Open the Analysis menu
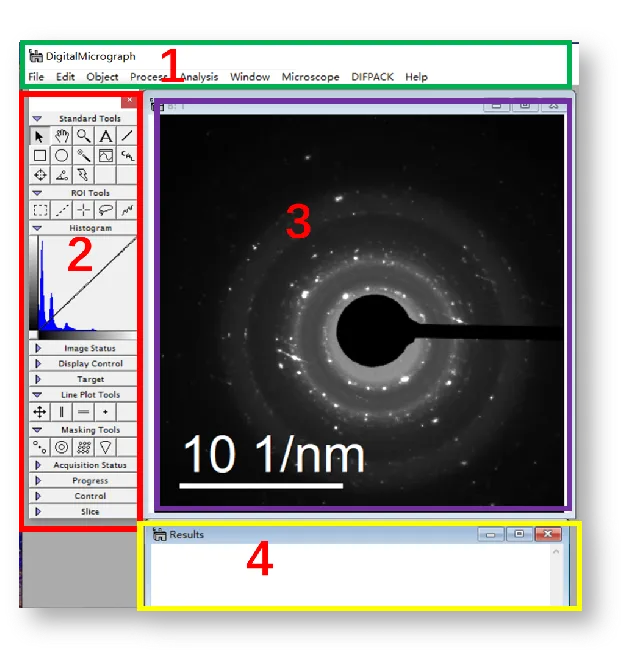 click(199, 77)
